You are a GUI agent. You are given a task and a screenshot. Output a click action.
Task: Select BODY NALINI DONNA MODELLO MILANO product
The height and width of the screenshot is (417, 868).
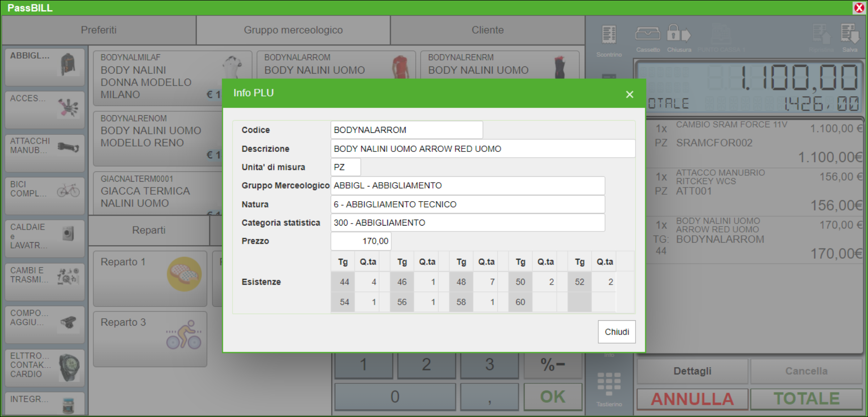(x=157, y=77)
